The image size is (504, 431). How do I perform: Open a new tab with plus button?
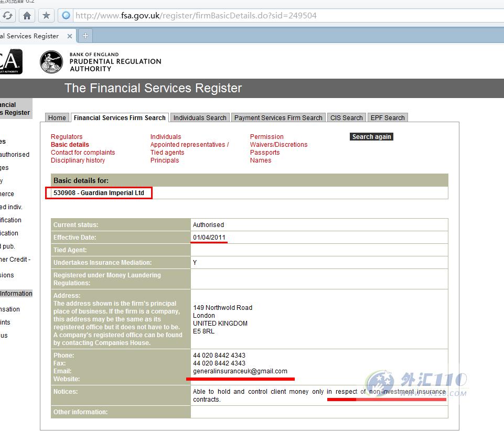coord(85,36)
